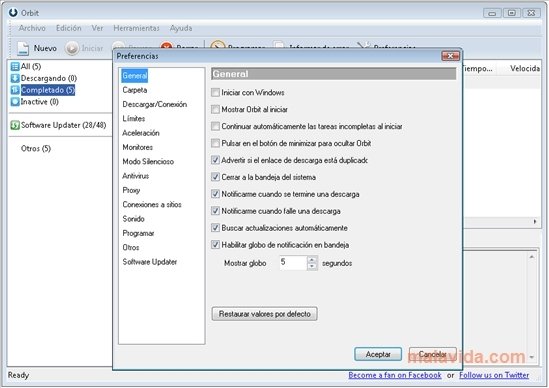The image size is (549, 388).
Task: Select Proxy in preferences list
Action: click(x=131, y=190)
